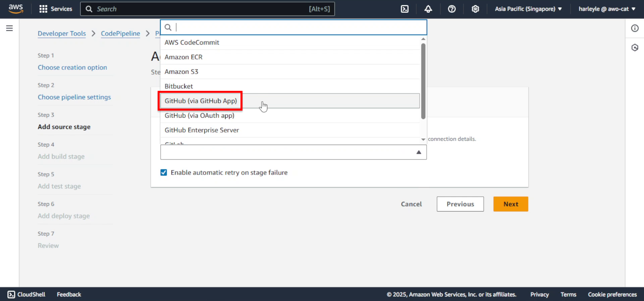
Task: Toggle the hamburger side navigation
Action: (9, 28)
